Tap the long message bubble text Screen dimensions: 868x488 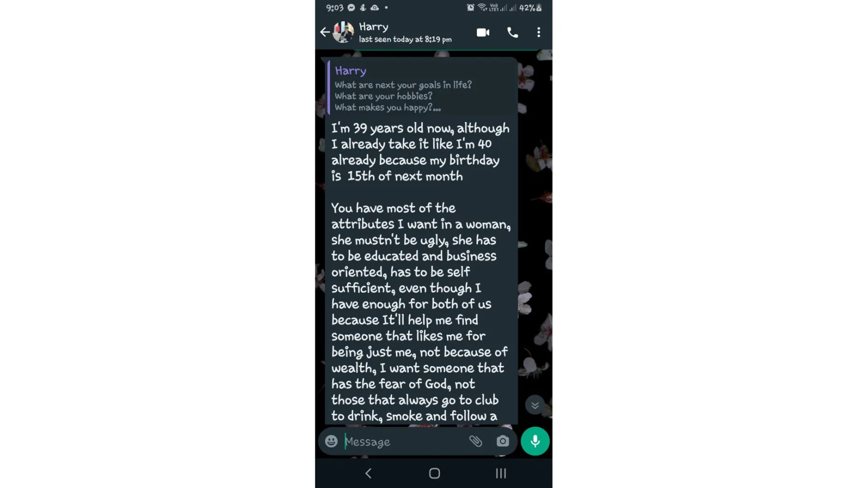[x=421, y=271]
